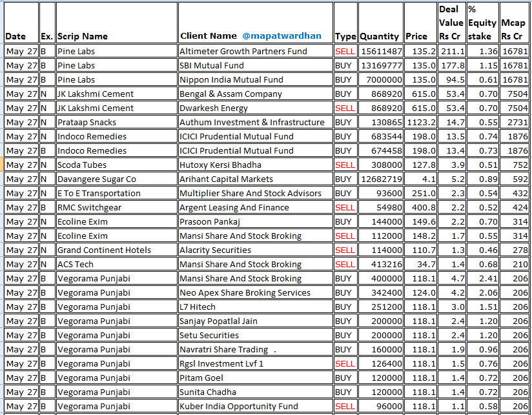Select the 'Ex.' column header

point(47,23)
